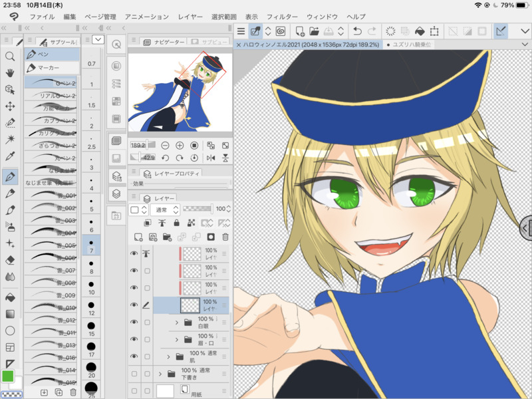Image resolution: width=532 pixels, height=399 pixels.
Task: Open the レイヤー menu
Action: (190, 17)
